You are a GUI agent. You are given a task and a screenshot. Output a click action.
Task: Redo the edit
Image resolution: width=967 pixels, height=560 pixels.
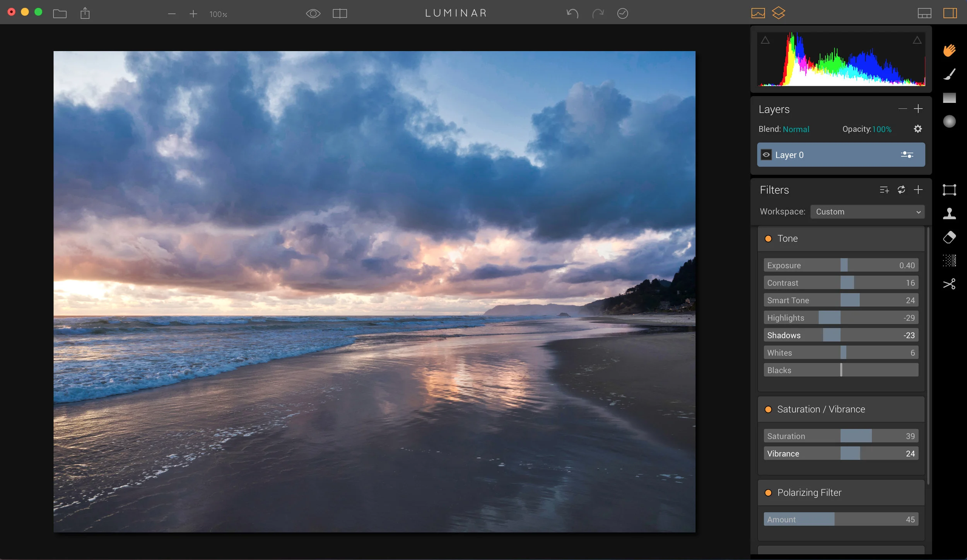click(x=598, y=14)
